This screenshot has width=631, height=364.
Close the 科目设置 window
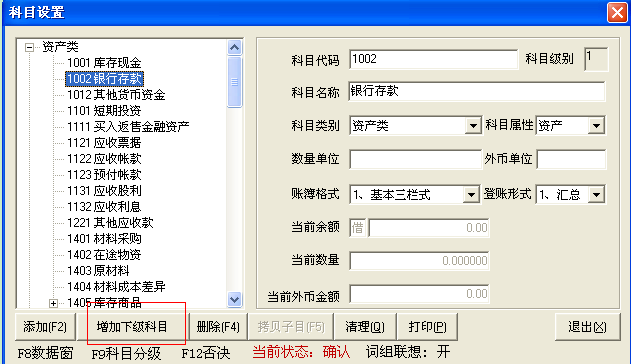pyautogui.click(x=617, y=12)
